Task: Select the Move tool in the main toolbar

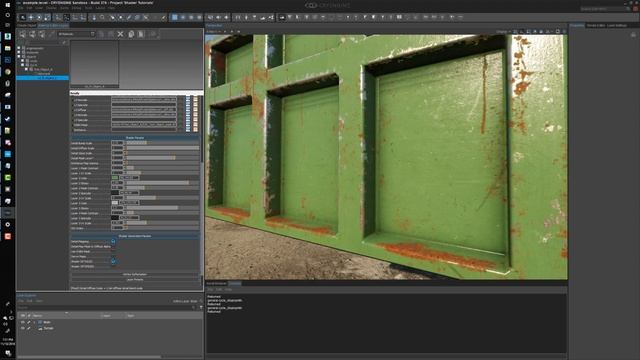Action: pyautogui.click(x=31, y=17)
